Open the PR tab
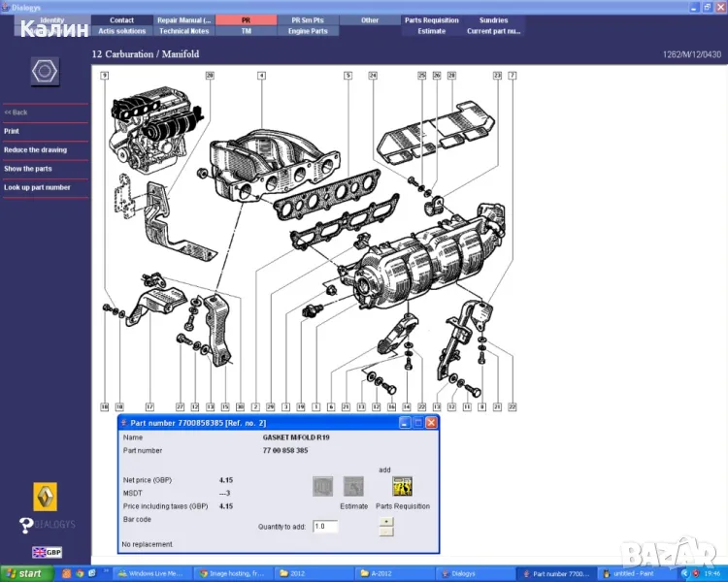 coord(246,19)
